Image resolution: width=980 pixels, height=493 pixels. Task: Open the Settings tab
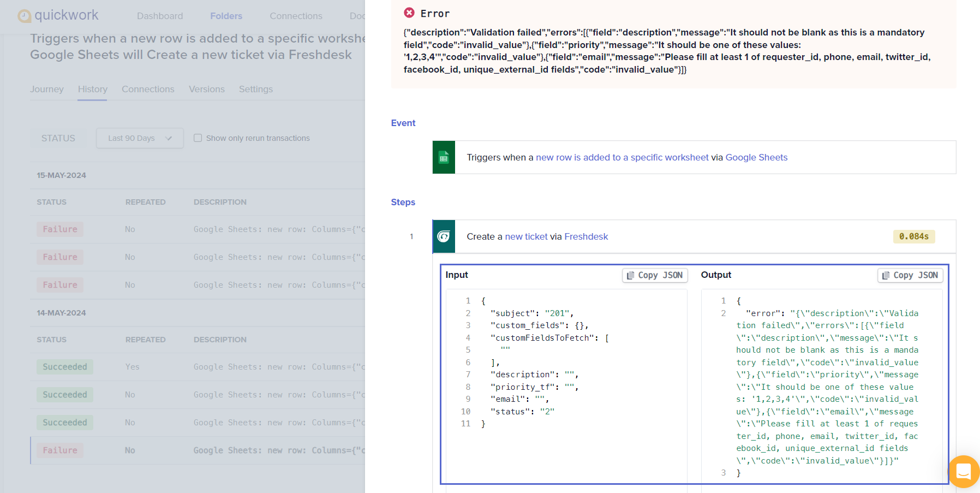click(256, 89)
